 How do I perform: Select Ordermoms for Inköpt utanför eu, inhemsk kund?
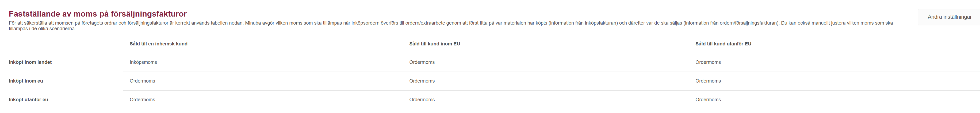tap(142, 100)
